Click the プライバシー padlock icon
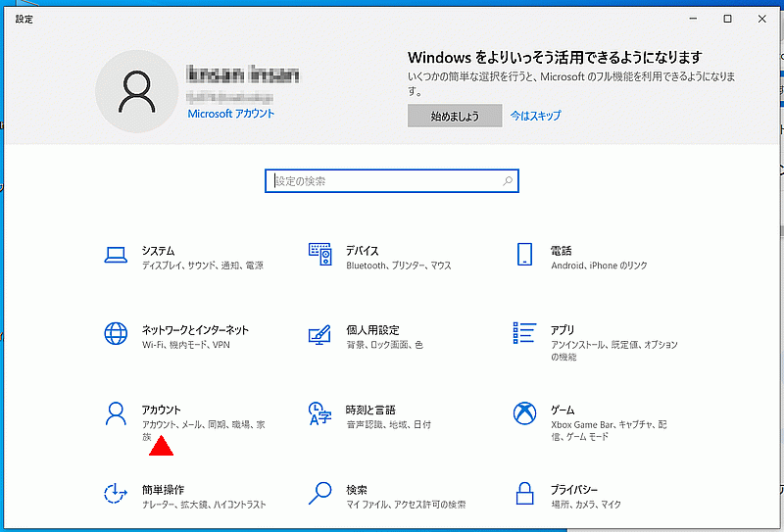 pyautogui.click(x=524, y=493)
